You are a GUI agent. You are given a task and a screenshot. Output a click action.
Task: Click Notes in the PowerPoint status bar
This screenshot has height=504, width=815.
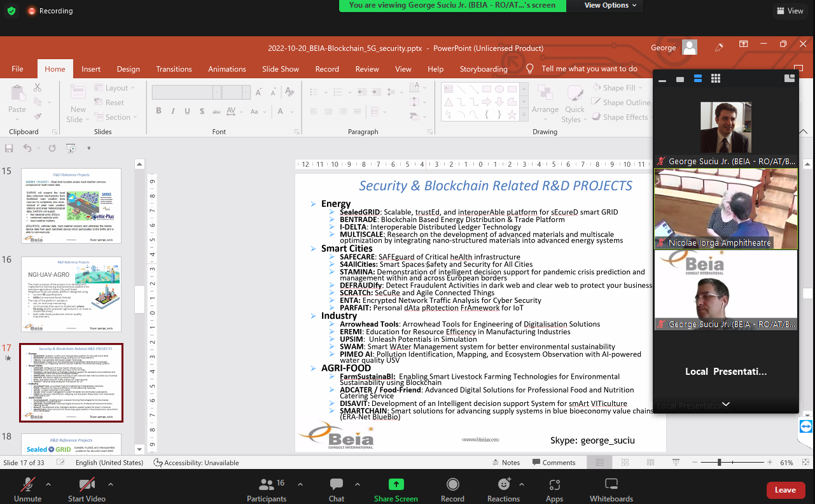pos(505,463)
